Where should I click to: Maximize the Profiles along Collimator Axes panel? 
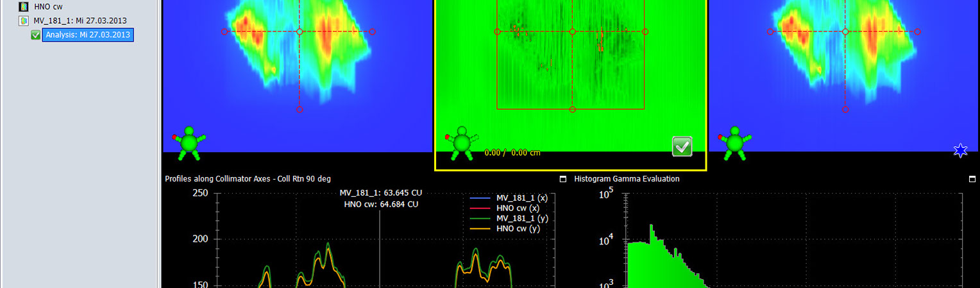[x=562, y=179]
